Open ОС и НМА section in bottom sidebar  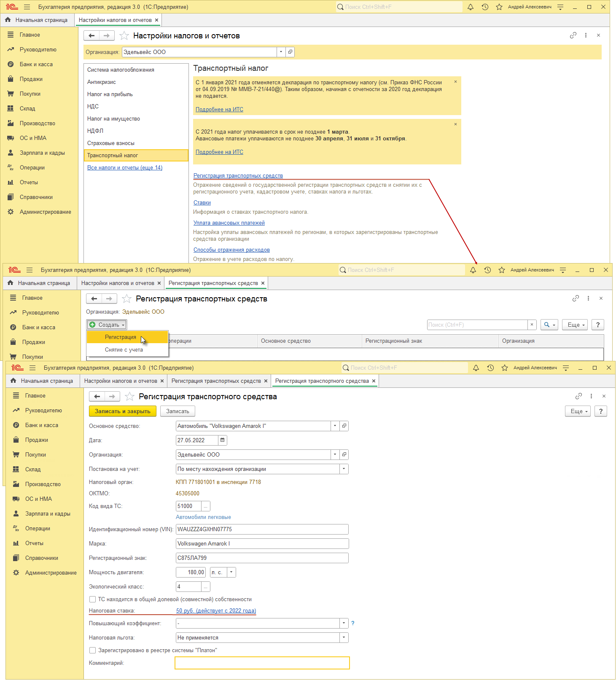(x=38, y=499)
